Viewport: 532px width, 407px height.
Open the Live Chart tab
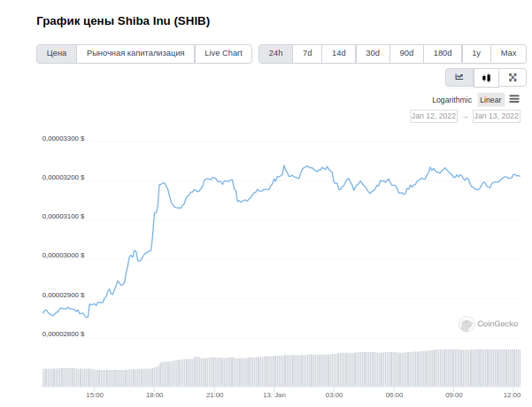click(223, 54)
